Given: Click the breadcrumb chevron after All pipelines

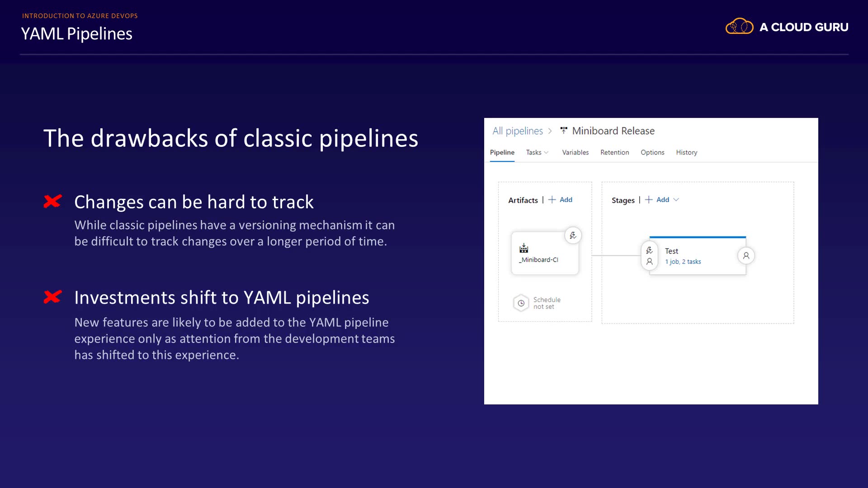Looking at the screenshot, I should [550, 131].
